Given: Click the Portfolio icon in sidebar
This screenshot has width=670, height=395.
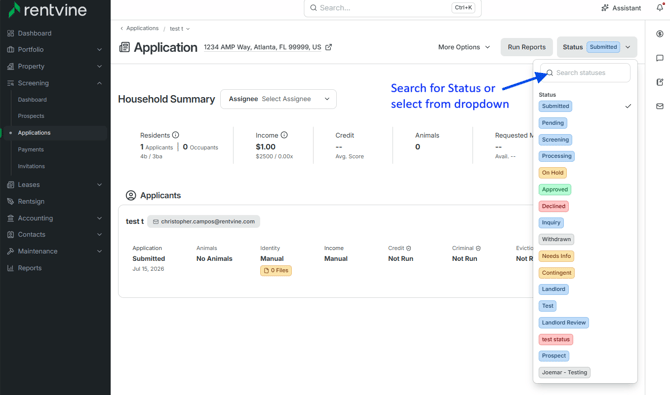Looking at the screenshot, I should point(11,50).
